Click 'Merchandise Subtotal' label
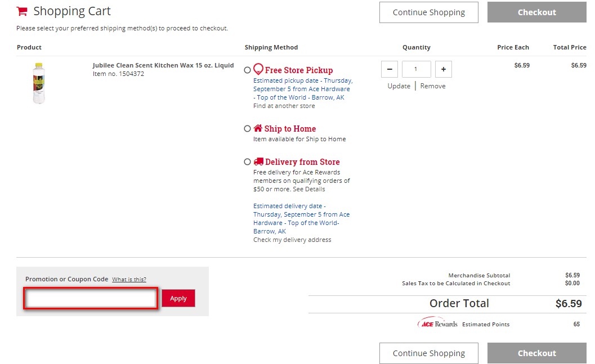The width and height of the screenshot is (595, 364). point(479,276)
